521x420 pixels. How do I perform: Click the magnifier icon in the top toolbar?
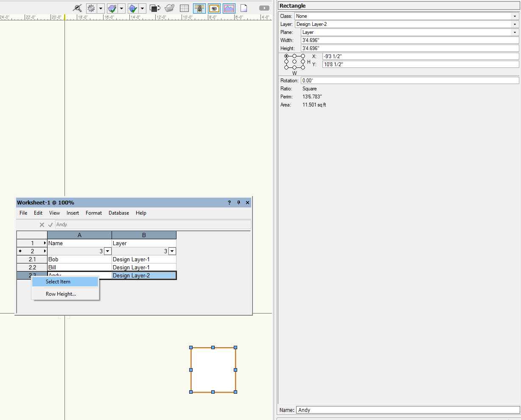[x=77, y=8]
